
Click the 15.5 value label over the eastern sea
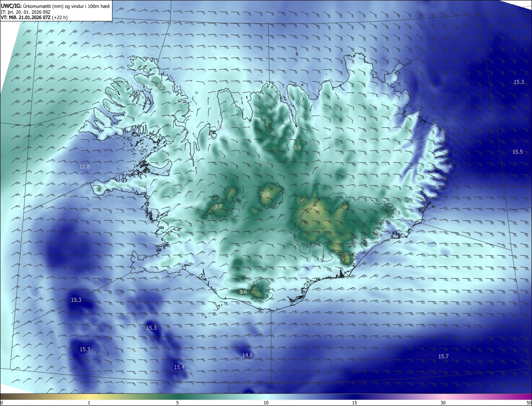coord(517,152)
